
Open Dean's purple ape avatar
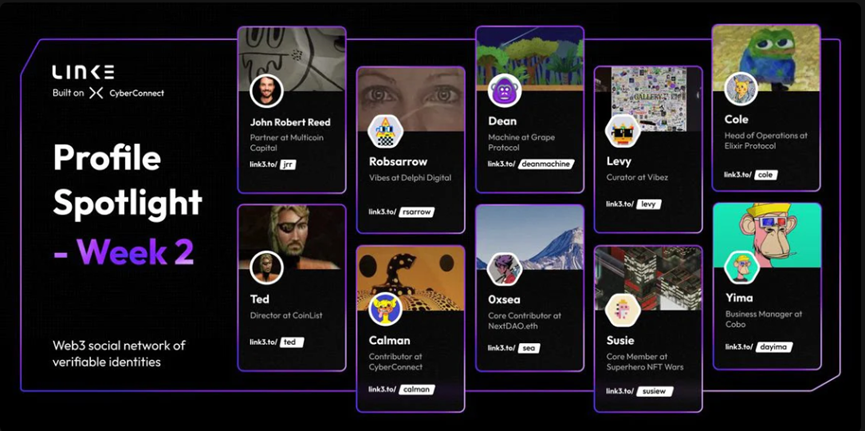click(x=505, y=91)
